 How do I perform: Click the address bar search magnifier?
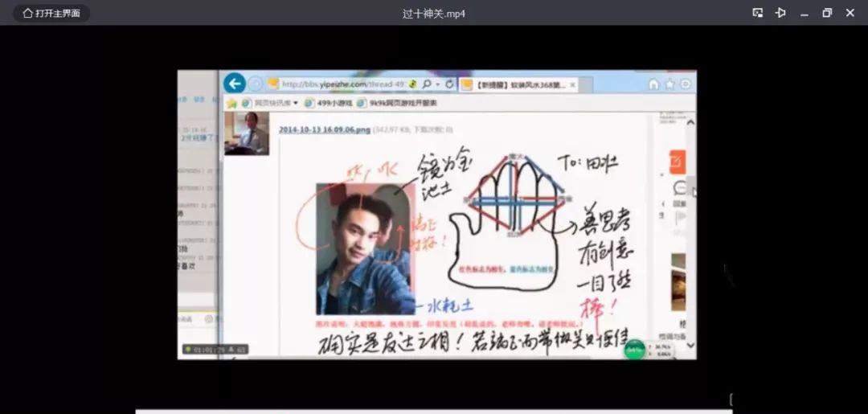427,84
